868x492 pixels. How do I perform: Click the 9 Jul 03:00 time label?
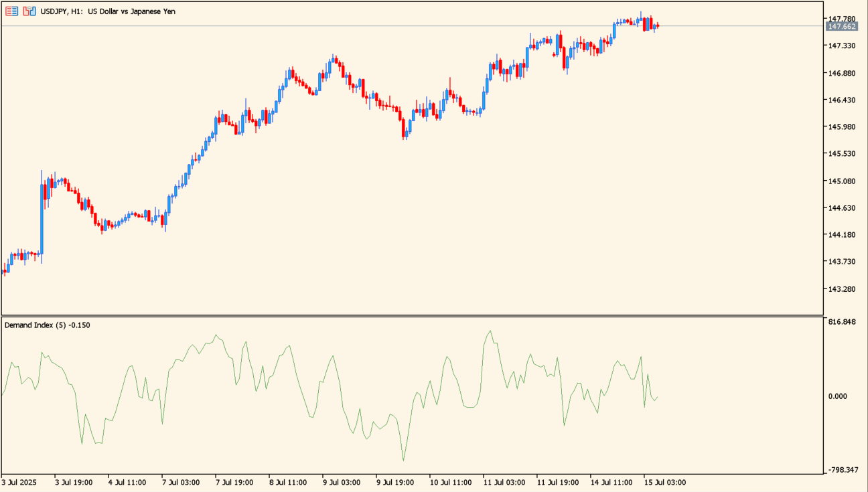(342, 483)
